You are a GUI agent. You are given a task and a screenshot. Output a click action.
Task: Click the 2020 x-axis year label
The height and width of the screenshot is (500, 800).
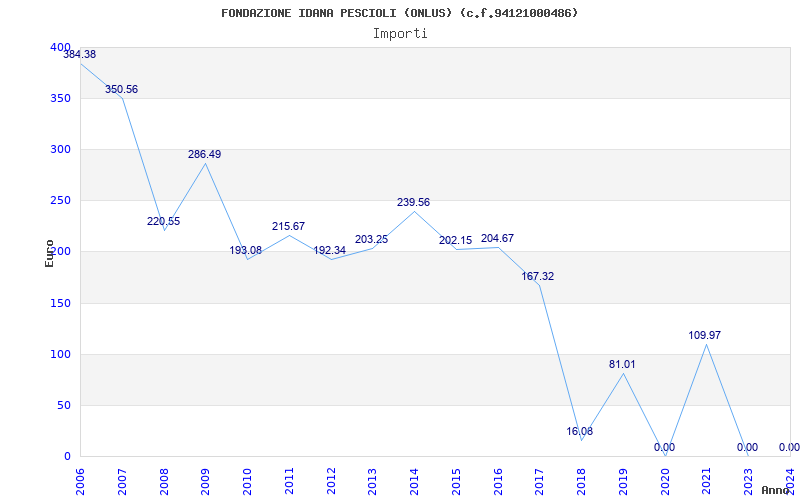tap(665, 482)
